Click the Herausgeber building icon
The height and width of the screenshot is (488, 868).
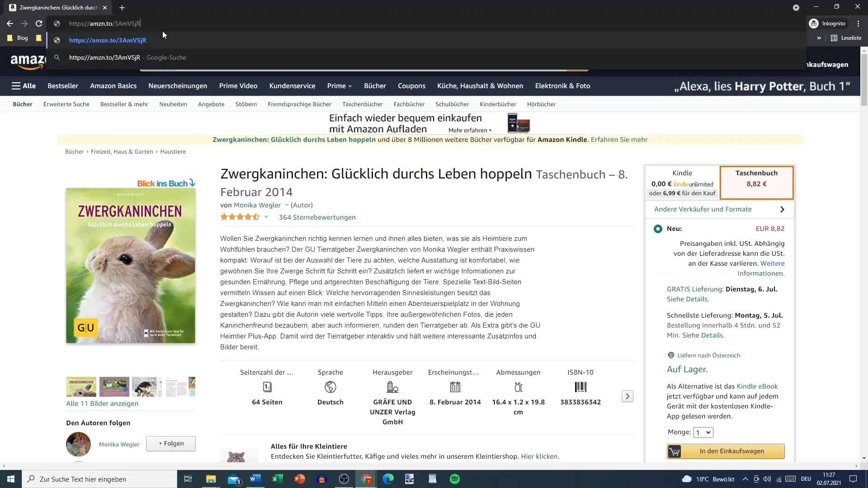[392, 387]
